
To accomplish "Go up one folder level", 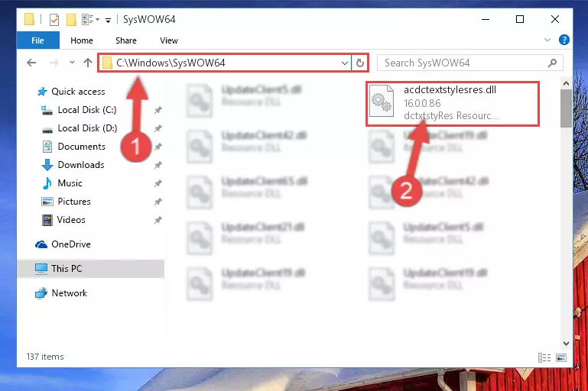I will [88, 63].
